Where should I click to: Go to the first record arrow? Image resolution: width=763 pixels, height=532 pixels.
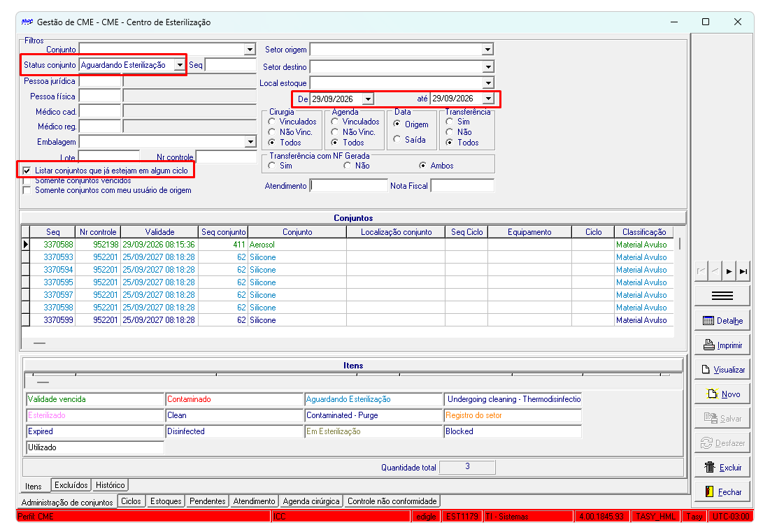(701, 272)
